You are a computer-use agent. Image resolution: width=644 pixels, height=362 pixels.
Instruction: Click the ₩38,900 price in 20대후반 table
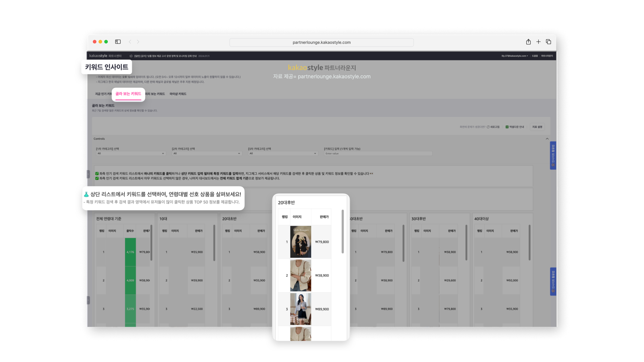tap(322, 276)
